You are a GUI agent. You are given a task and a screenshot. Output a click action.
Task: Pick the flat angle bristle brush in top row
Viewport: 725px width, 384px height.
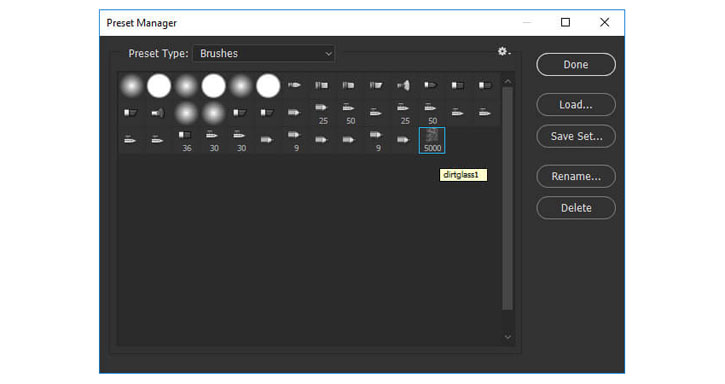point(375,86)
